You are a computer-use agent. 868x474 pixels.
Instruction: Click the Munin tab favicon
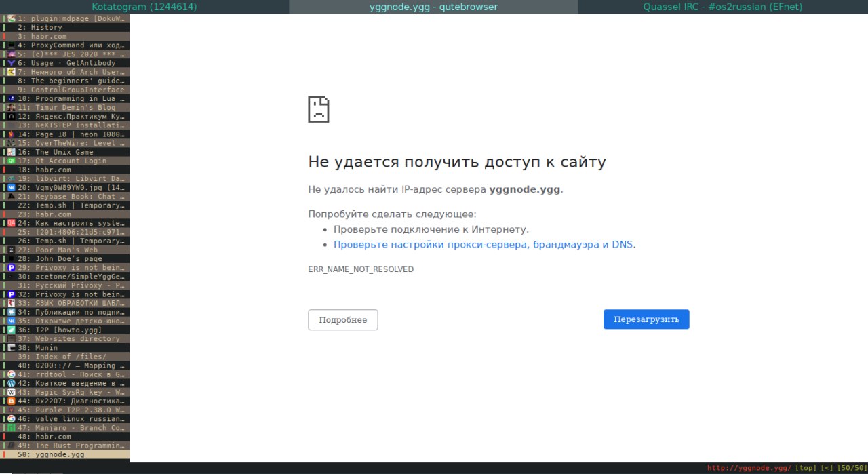(x=12, y=347)
